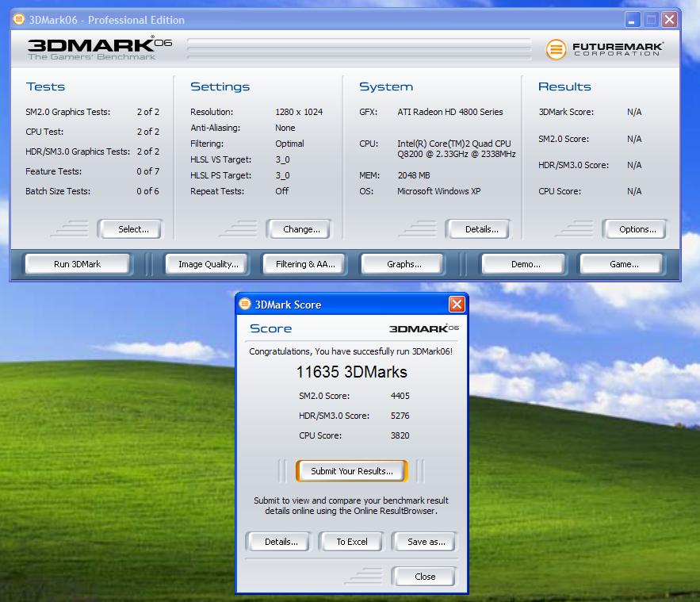Click "N/A" beside HDR/SM3.0 Score in Results
The width and height of the screenshot is (700, 602).
634,165
